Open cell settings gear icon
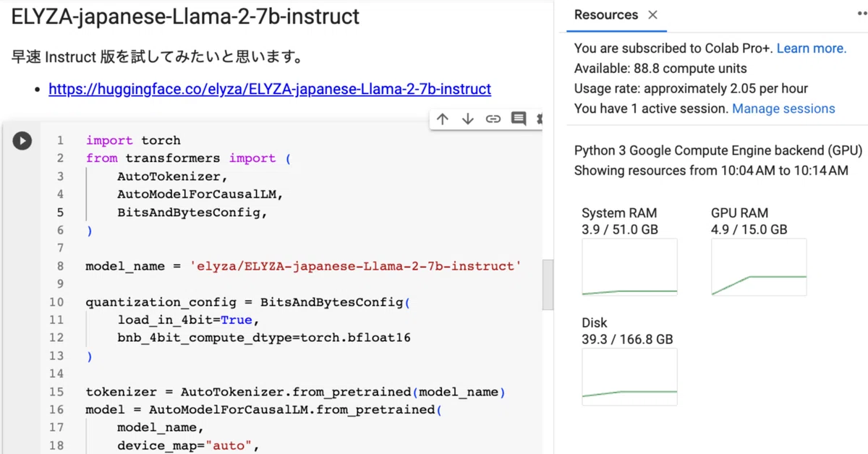The width and height of the screenshot is (868, 454). 539,119
